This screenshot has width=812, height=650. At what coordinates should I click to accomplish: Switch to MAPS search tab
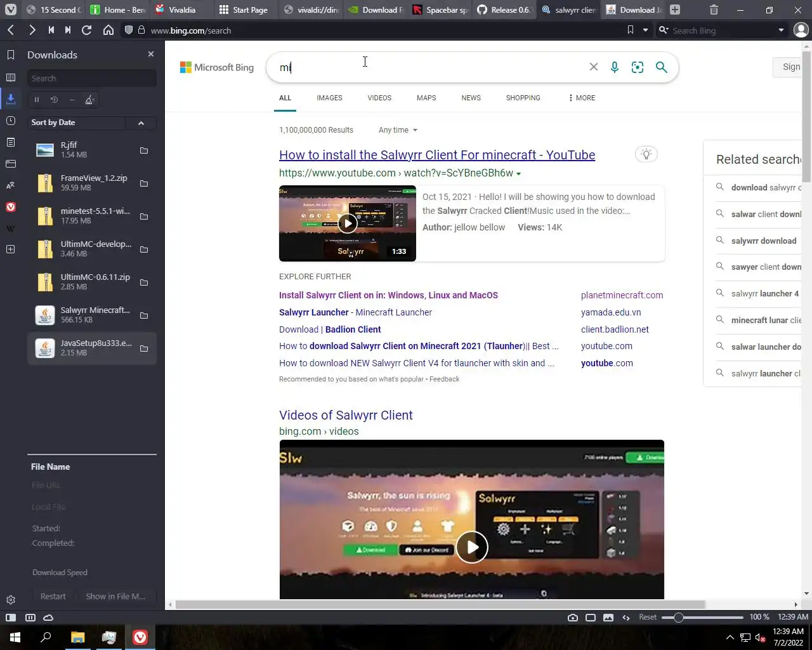coord(426,98)
